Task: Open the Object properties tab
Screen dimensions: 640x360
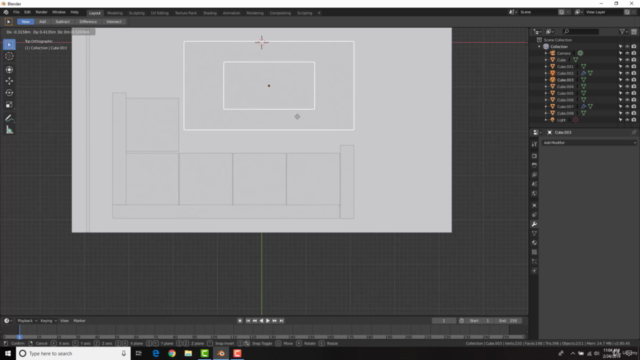Action: (534, 205)
